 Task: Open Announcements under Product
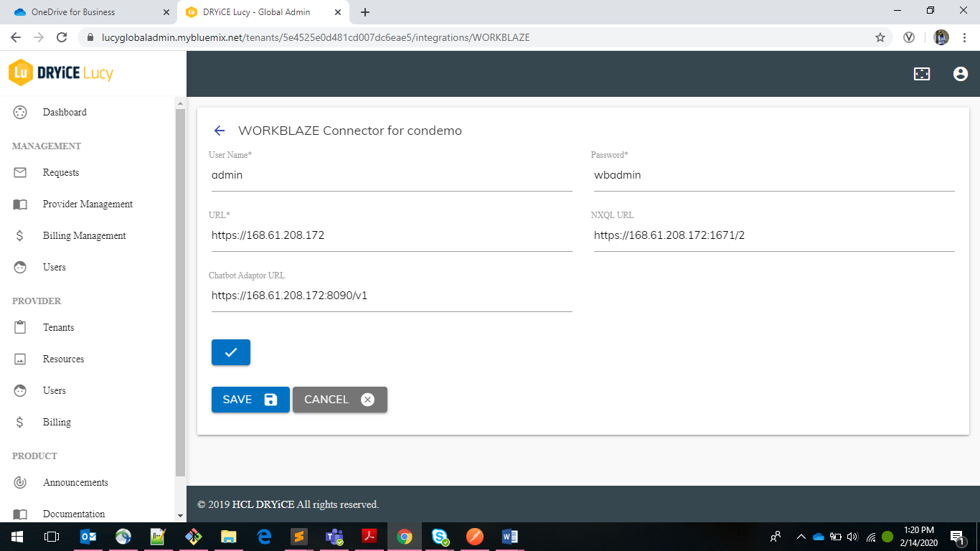coord(75,482)
